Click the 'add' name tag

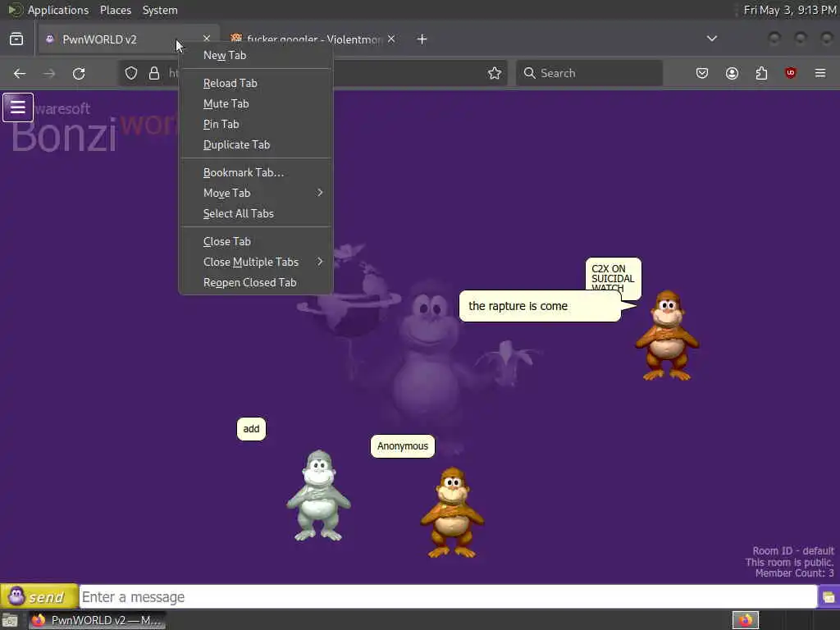[251, 428]
